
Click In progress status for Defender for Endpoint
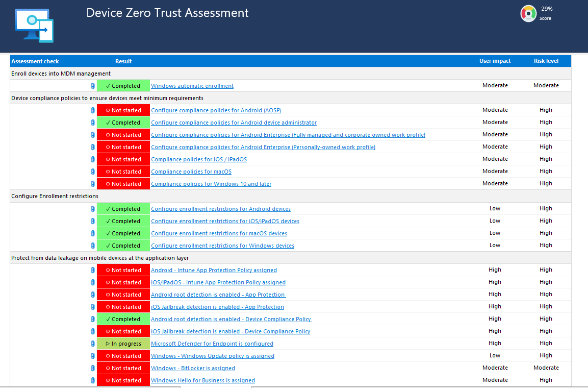click(123, 344)
